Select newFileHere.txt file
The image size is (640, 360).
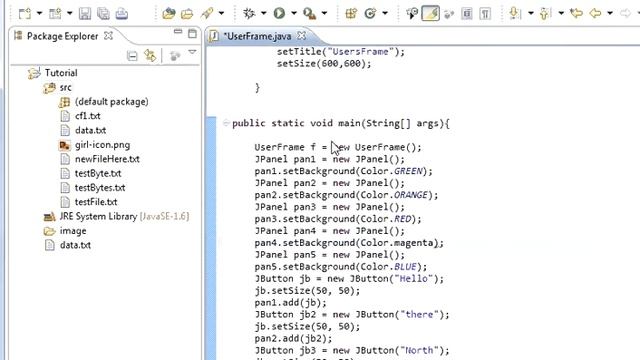point(107,159)
